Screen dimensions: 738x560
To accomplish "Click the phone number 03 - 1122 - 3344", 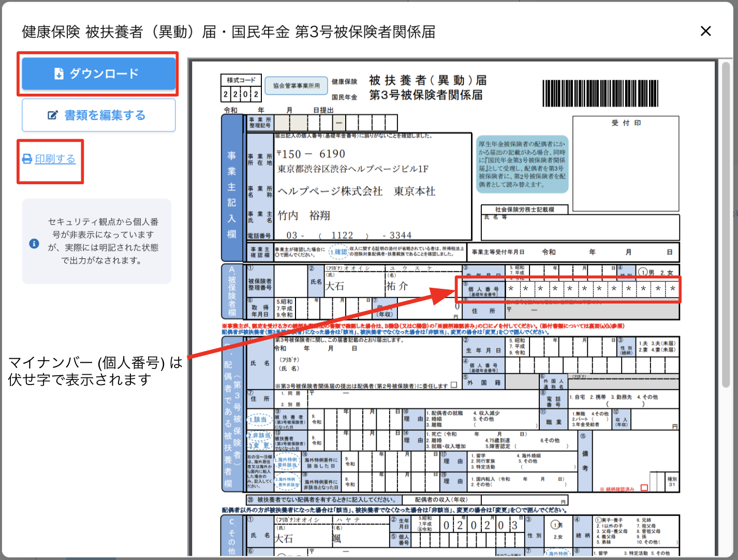I will tap(349, 235).
